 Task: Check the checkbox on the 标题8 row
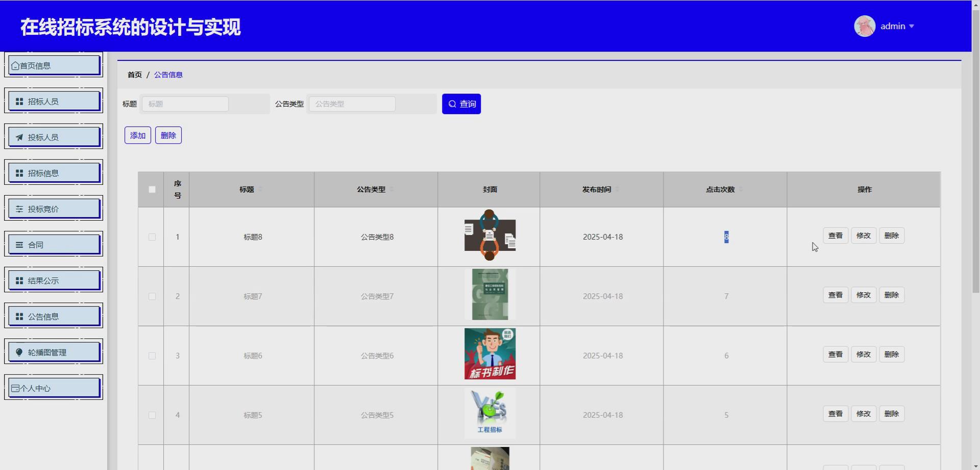click(x=152, y=237)
